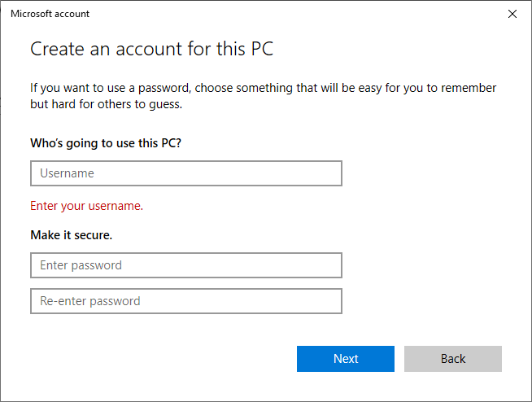
Task: Click the 'Who's going to use this PC?' label
Action: tap(105, 143)
